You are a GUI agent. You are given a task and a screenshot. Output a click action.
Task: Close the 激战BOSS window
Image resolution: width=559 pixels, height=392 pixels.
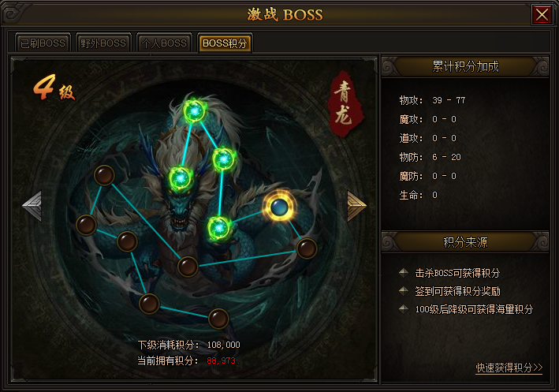pyautogui.click(x=542, y=15)
